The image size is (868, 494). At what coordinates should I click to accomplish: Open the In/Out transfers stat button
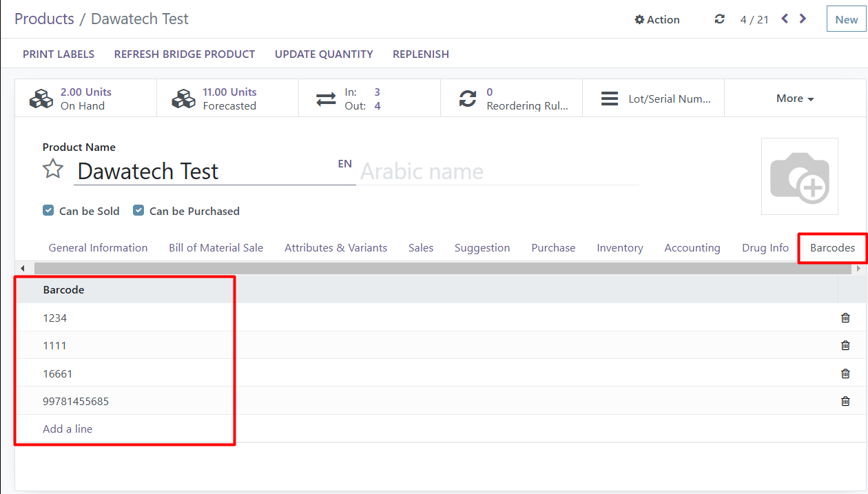tap(370, 99)
